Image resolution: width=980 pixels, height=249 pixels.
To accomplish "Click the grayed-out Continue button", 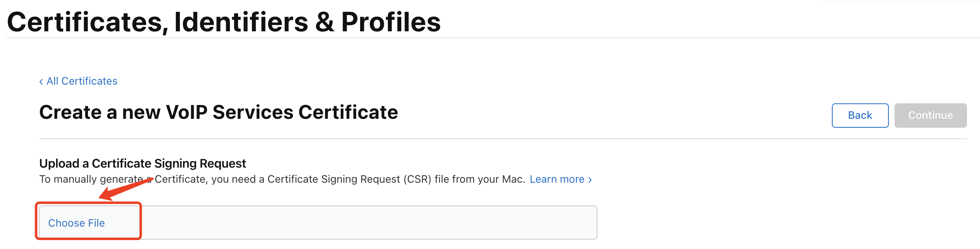I will 930,116.
